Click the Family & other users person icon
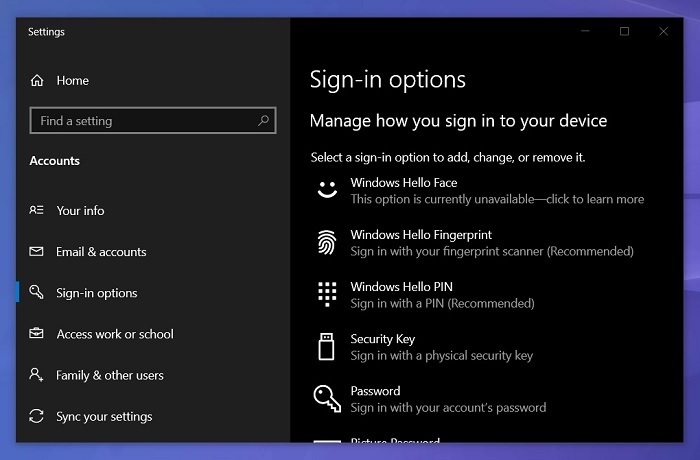700x460 pixels. [36, 374]
